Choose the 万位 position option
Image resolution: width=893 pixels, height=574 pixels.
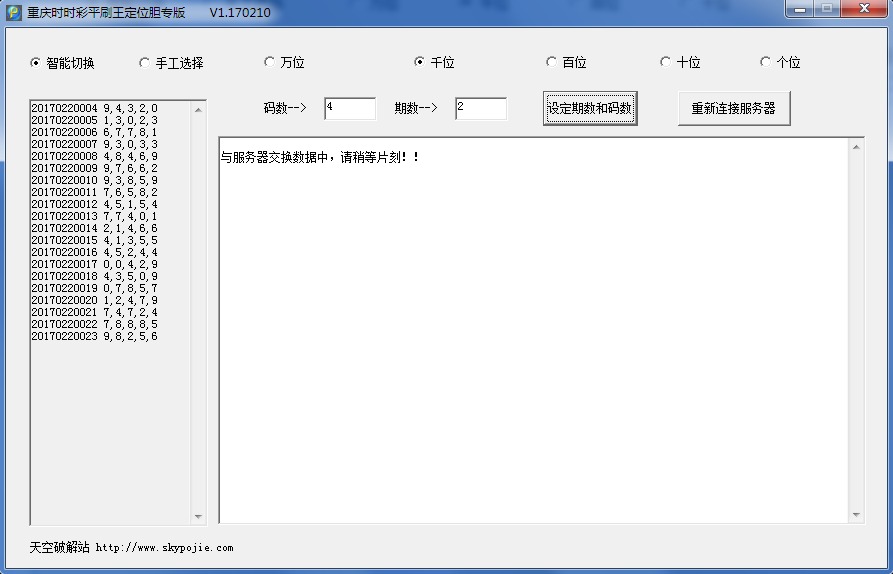269,62
